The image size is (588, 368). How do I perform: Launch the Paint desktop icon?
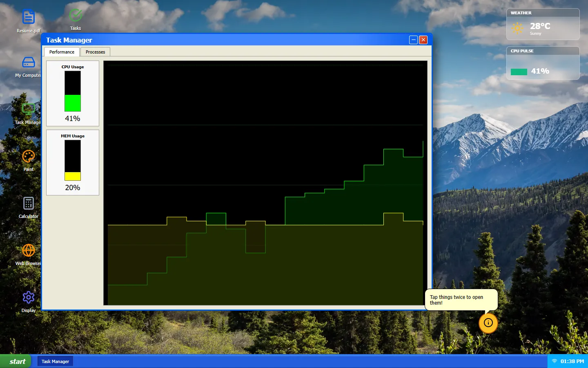tap(29, 161)
